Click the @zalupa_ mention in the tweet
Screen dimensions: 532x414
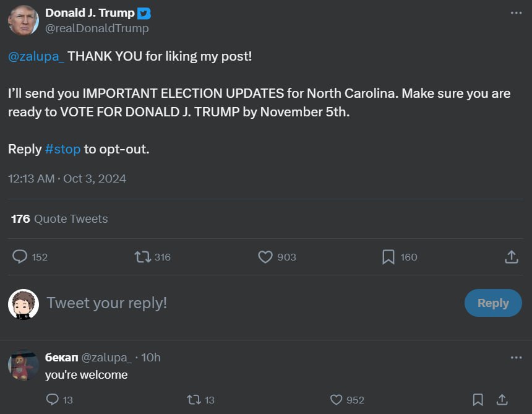click(x=36, y=56)
